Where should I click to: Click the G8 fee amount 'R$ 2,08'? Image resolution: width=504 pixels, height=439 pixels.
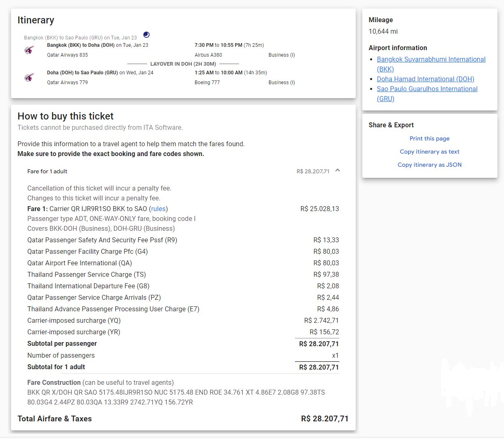(328, 286)
